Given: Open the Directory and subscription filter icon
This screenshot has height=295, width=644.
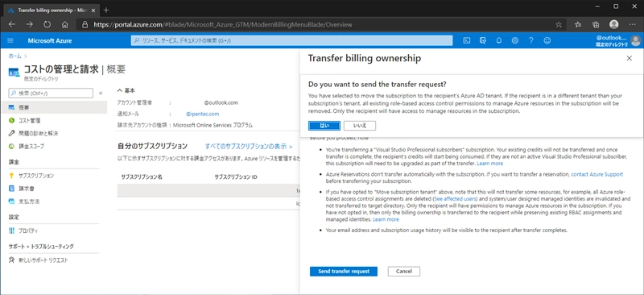Looking at the screenshot, I should point(483,40).
